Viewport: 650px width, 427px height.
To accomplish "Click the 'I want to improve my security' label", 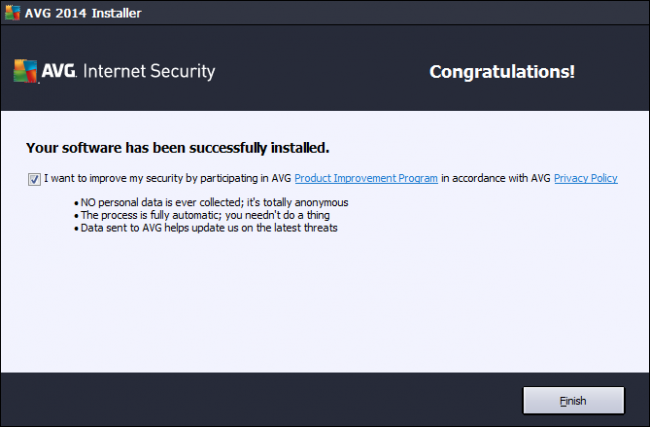I will 168,179.
